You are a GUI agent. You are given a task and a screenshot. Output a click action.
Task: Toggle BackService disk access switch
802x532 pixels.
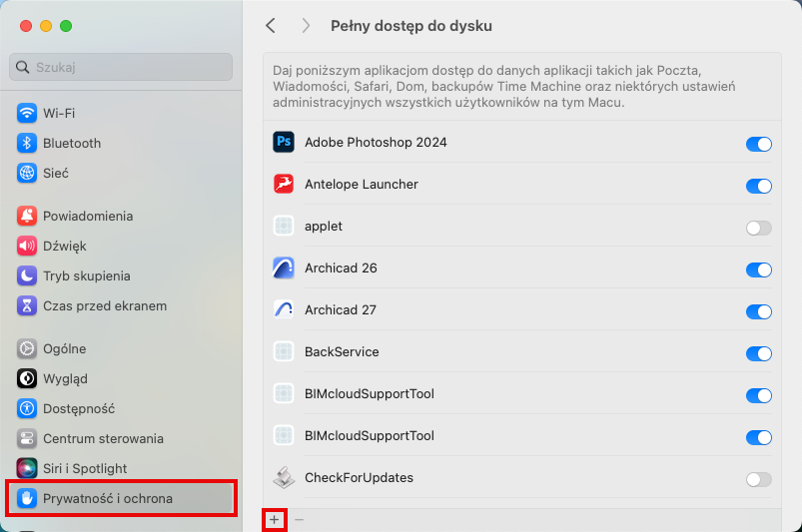point(758,353)
